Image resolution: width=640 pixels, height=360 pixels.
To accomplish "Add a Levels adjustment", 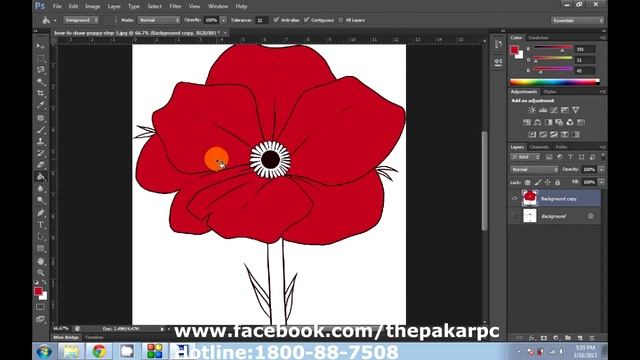I will point(543,110).
